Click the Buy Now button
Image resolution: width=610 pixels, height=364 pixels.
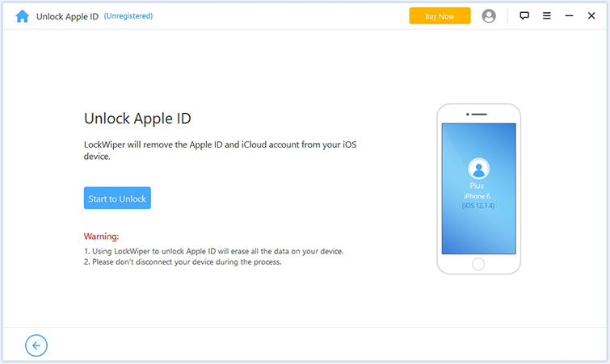(x=440, y=16)
